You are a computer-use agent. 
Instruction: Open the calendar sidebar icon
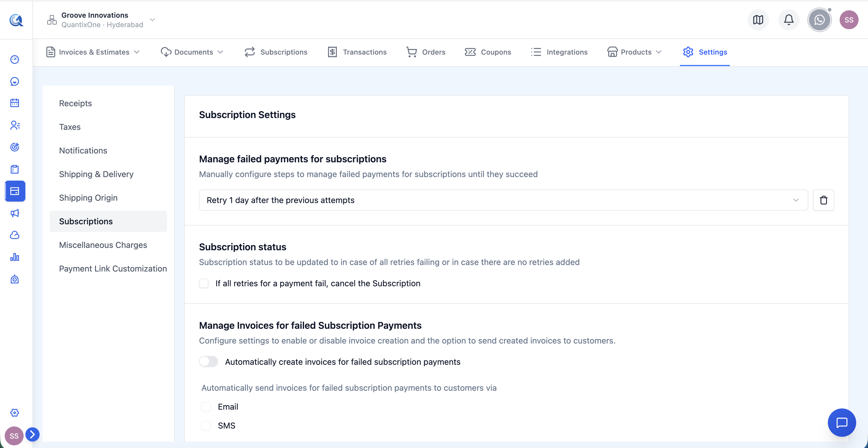[x=14, y=103]
